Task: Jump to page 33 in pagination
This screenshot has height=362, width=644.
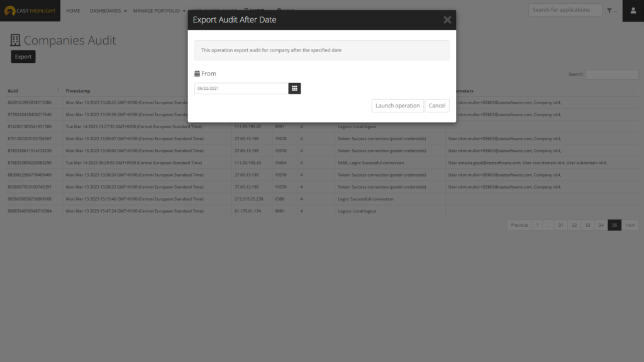Action: [x=587, y=224]
